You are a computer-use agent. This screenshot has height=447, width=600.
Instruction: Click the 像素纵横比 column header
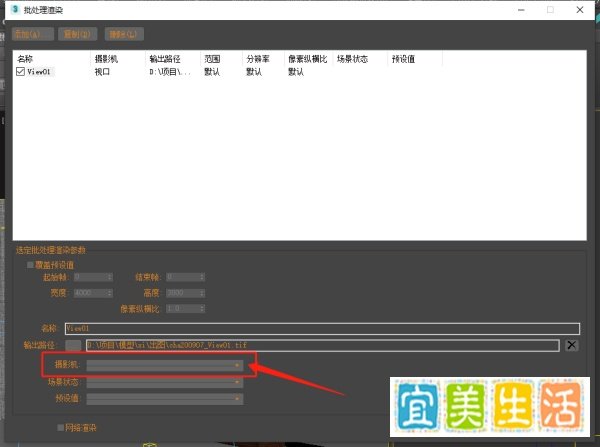coord(308,59)
